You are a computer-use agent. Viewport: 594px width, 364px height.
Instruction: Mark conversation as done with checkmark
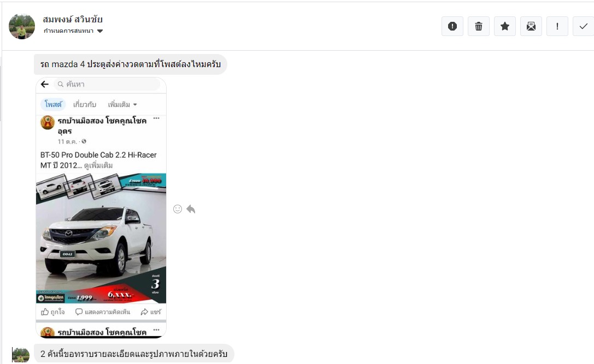pyautogui.click(x=584, y=26)
